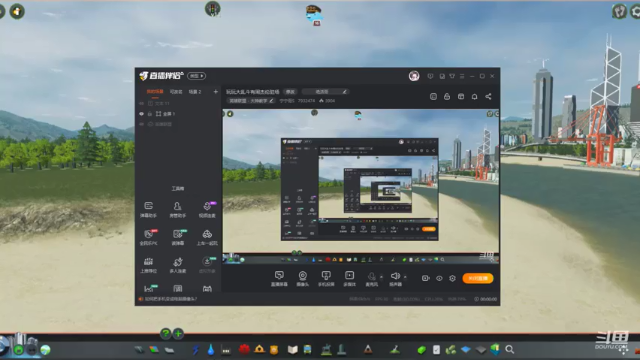Viewport: 640px width, 360px height.
Task: Click the green question mark advisor button
Action: tap(165, 334)
